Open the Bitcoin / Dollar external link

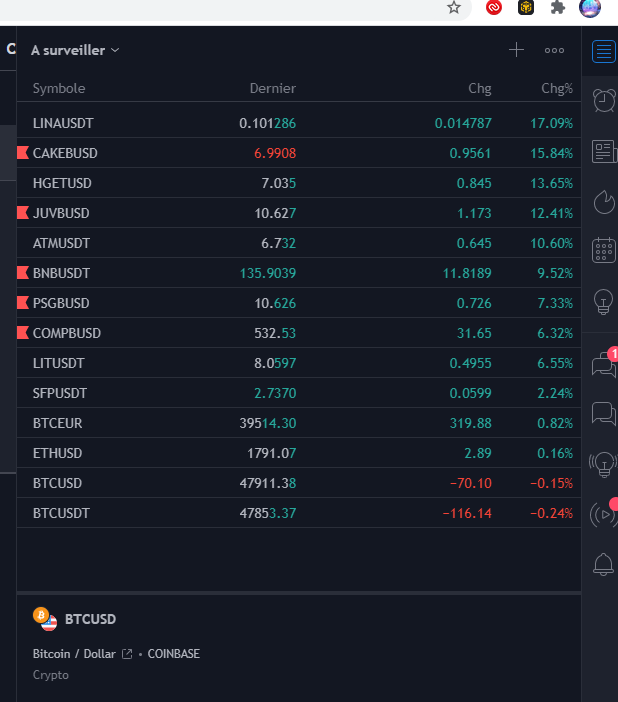[127, 654]
